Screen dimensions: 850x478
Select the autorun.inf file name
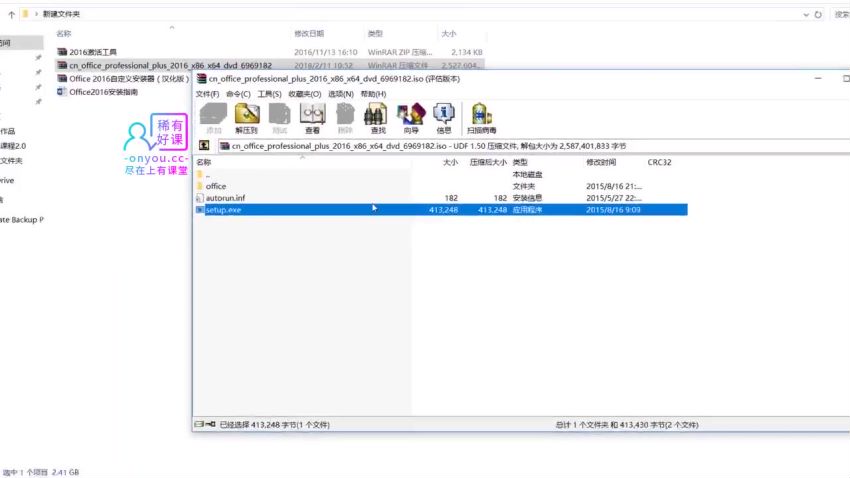click(x=226, y=198)
